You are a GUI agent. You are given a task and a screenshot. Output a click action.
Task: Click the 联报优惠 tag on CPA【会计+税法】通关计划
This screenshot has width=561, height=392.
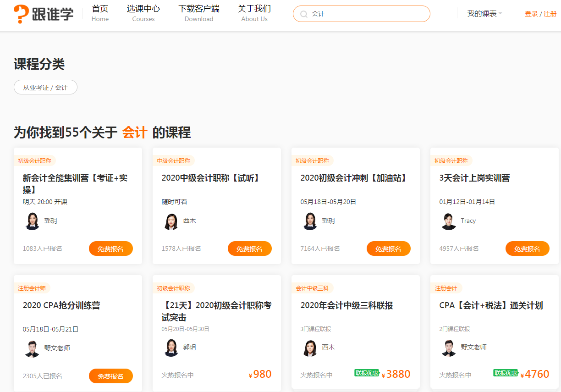pos(506,373)
